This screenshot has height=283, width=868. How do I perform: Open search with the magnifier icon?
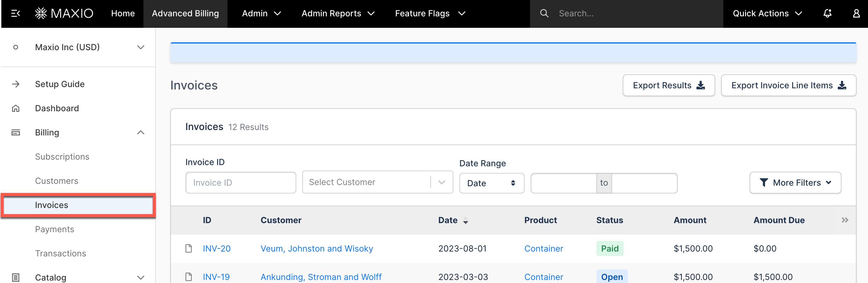pyautogui.click(x=545, y=14)
